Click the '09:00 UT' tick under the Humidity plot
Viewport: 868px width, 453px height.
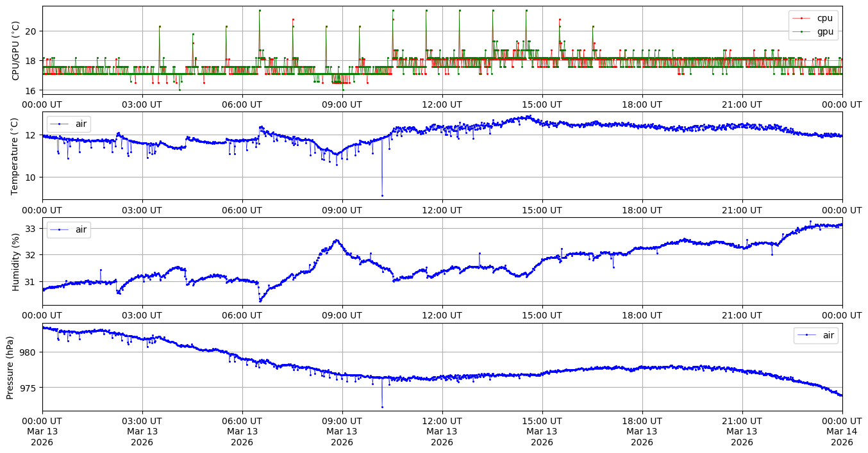tap(342, 316)
